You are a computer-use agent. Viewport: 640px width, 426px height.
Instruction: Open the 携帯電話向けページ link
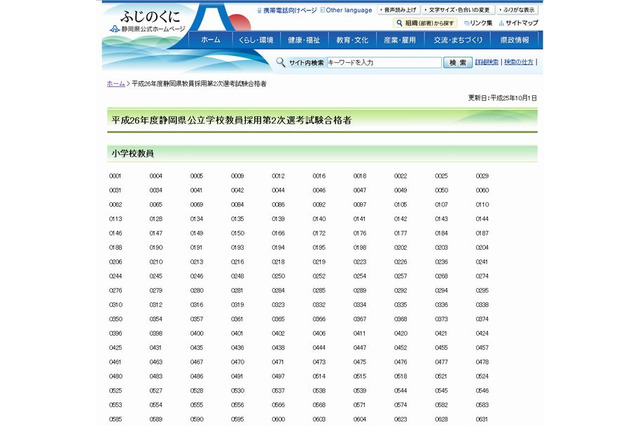[287, 10]
